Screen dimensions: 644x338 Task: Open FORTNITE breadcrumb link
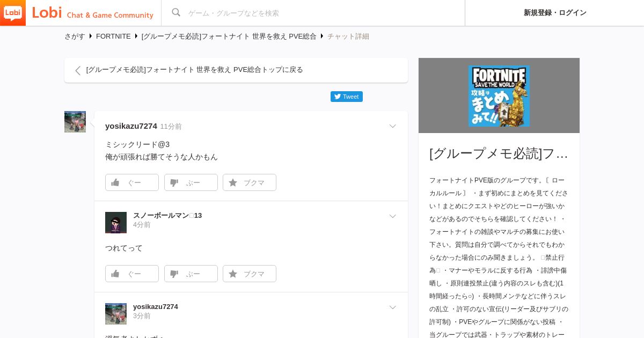tap(113, 36)
